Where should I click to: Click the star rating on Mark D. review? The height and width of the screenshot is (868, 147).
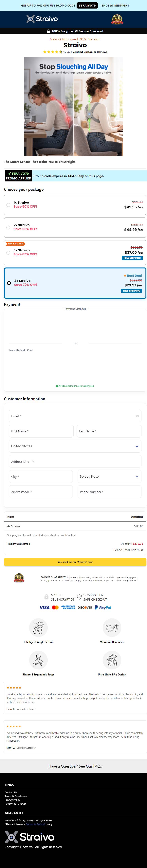tap(14, 726)
